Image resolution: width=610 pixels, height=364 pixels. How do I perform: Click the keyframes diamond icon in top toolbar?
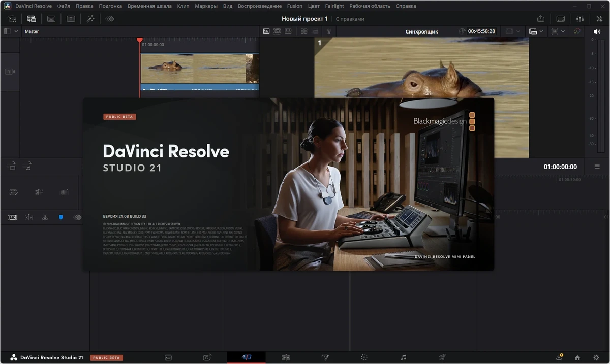110,19
